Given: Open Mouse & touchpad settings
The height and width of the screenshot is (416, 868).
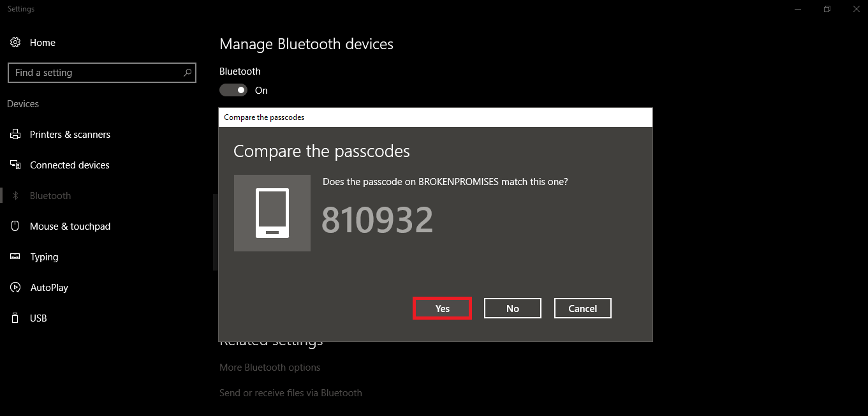Looking at the screenshot, I should point(15,226).
